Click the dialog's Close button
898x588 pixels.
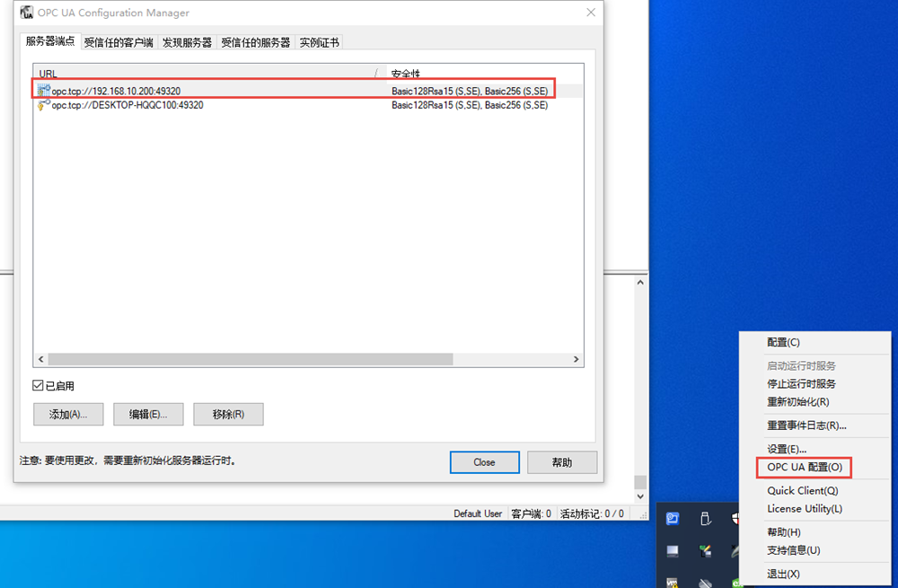pyautogui.click(x=485, y=462)
